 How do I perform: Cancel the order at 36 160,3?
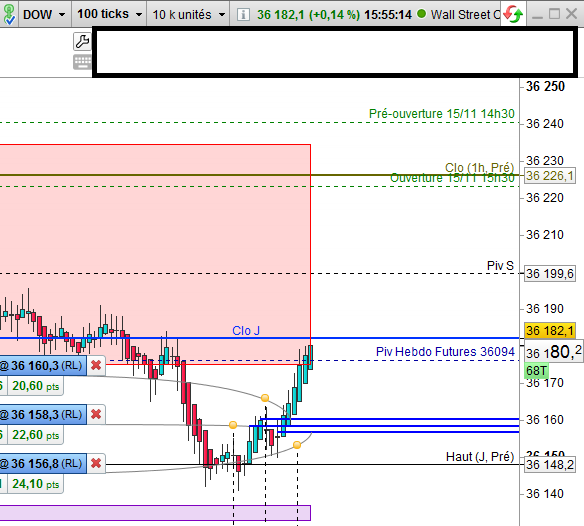96,365
